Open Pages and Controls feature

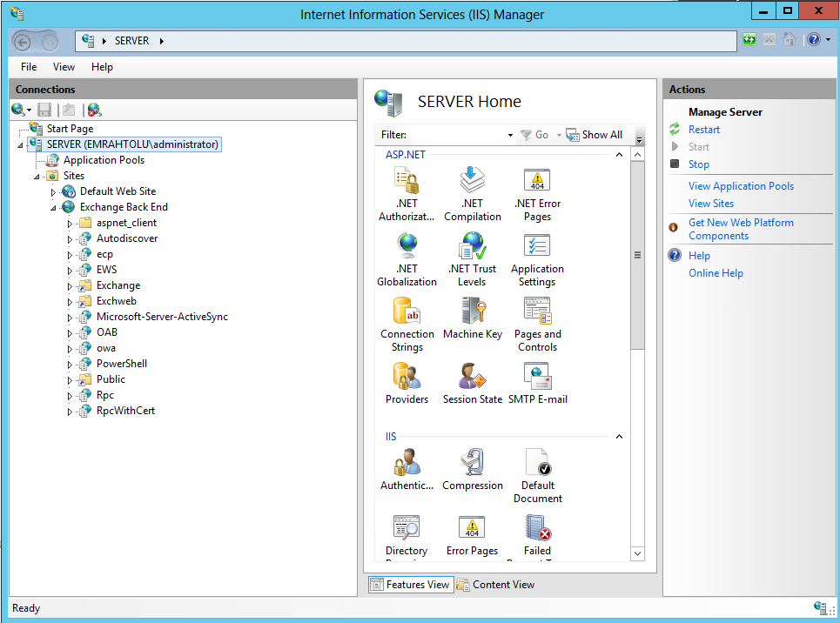coord(537,325)
